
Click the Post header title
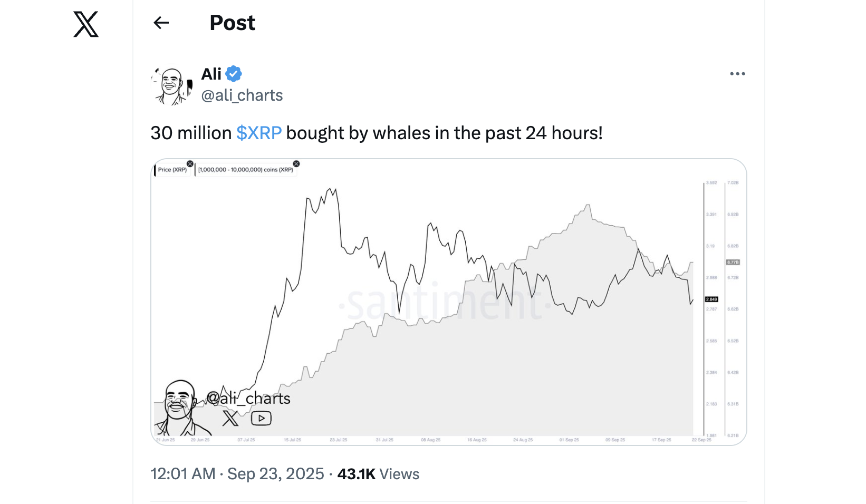pyautogui.click(x=233, y=23)
